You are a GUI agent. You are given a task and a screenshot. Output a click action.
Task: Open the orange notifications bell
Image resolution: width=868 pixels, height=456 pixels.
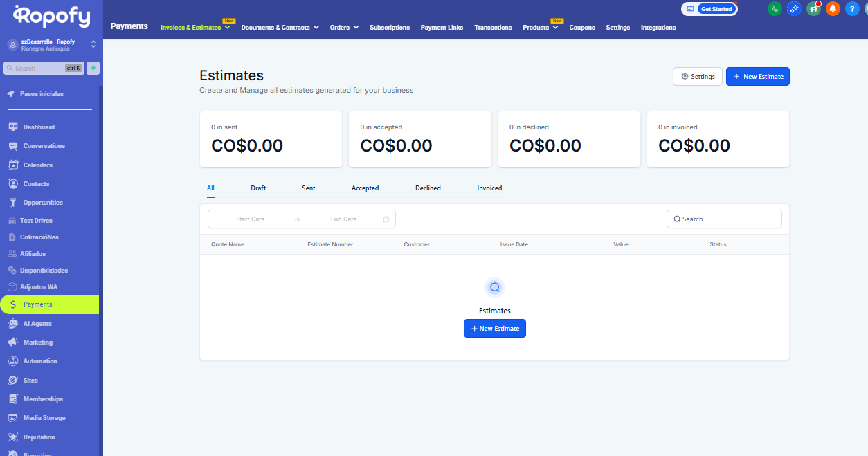833,9
